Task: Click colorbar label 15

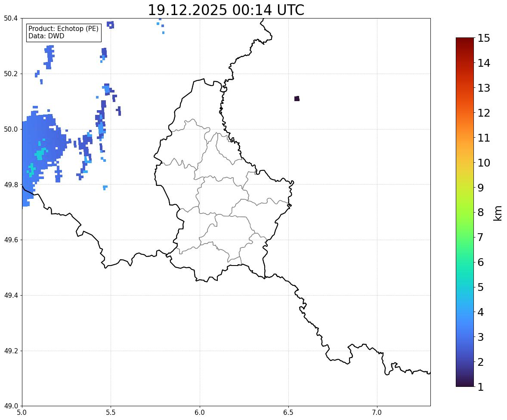Action: coord(484,38)
